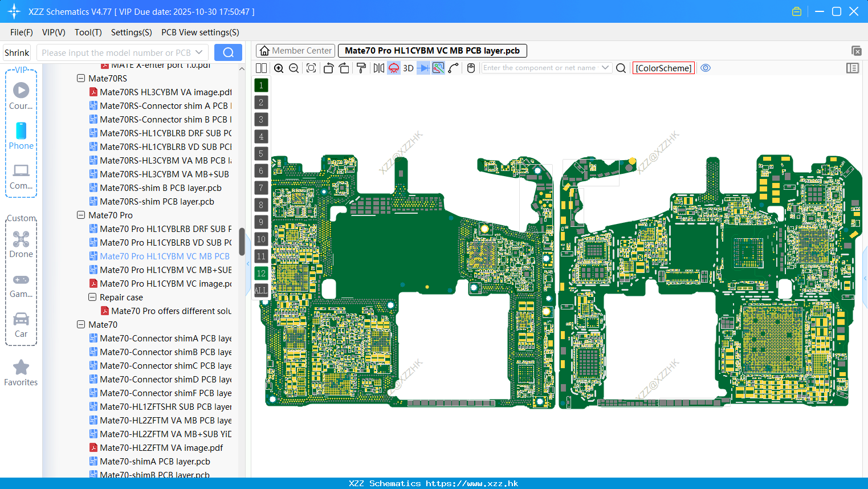Screen dimensions: 868x489
Task: Search using the PCB toolbar magnifier icon
Action: (x=621, y=68)
